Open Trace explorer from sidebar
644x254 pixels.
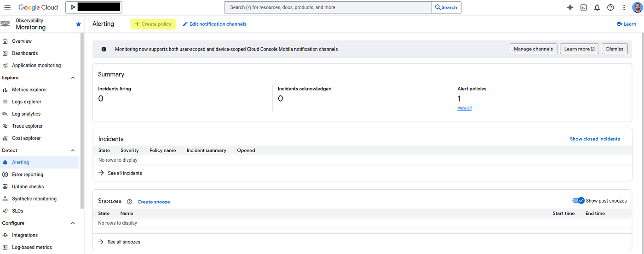coord(28,126)
